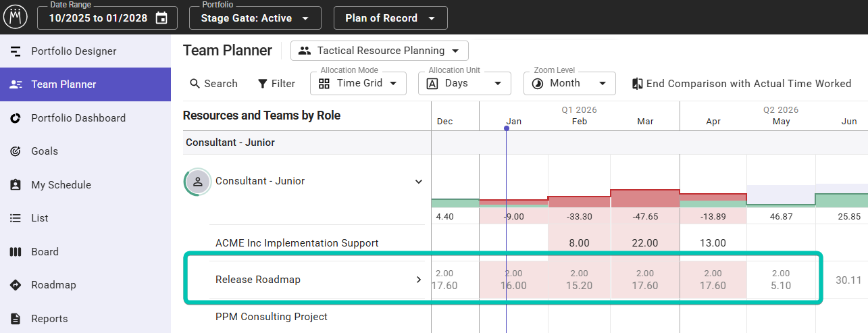Expand the Release Roadmap row arrow
The width and height of the screenshot is (868, 333).
tap(419, 280)
